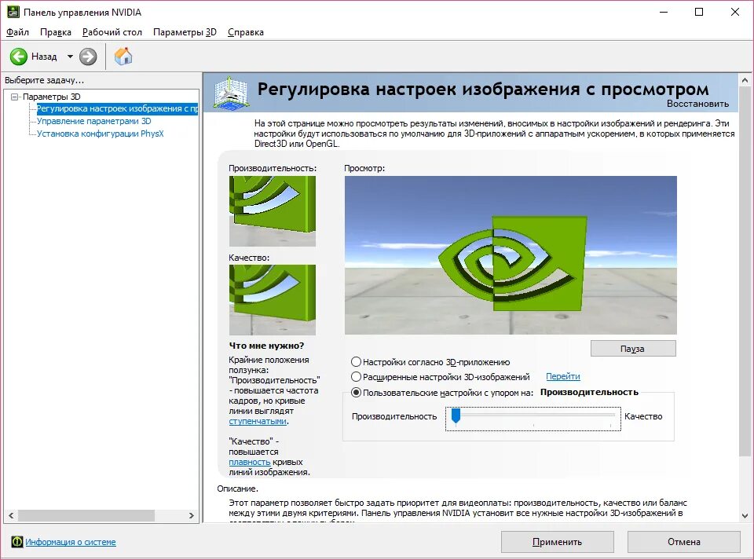
Task: Open the Информация о системе link
Action: [71, 542]
